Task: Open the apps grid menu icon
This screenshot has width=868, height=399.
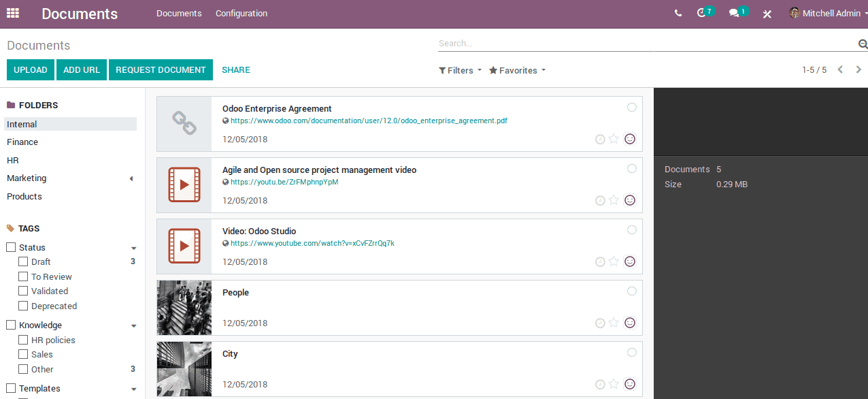Action: [x=13, y=13]
